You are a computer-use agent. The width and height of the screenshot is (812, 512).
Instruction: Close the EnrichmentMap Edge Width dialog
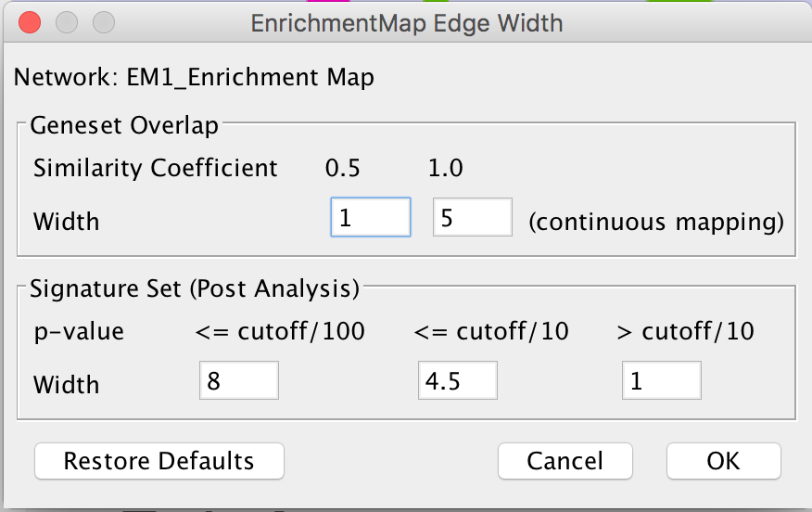(30, 22)
